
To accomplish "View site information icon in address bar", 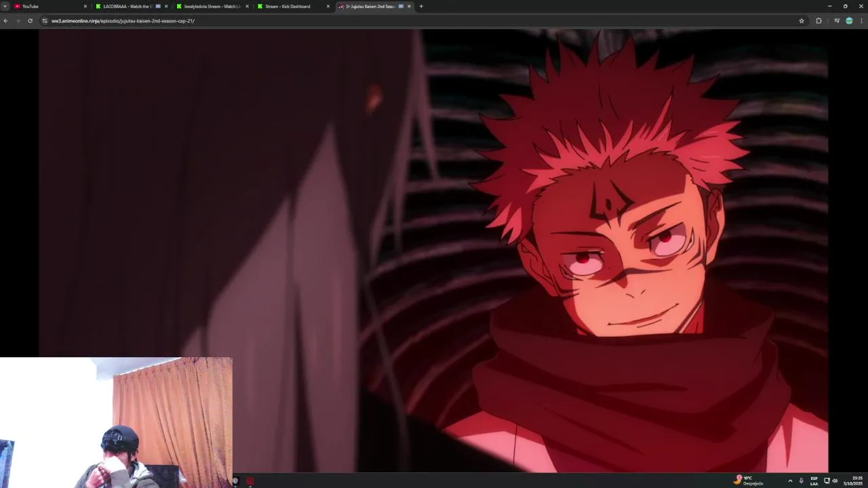I will [x=45, y=21].
